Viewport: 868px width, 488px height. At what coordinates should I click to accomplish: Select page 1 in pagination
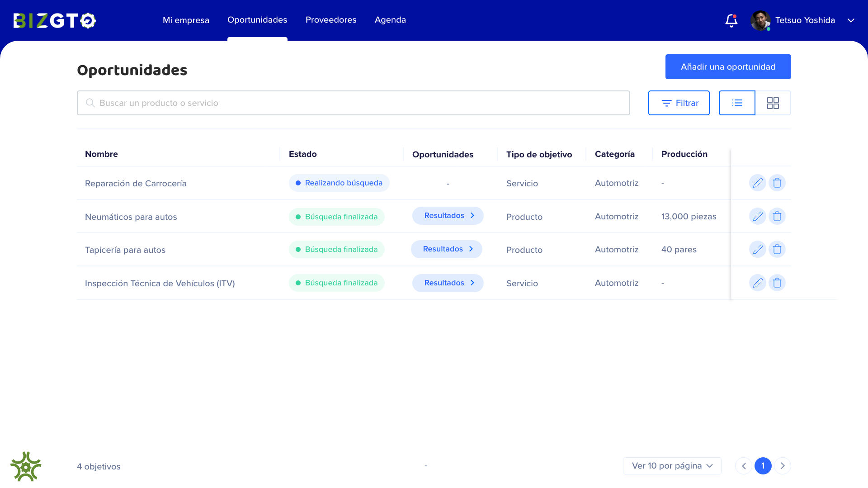click(763, 465)
